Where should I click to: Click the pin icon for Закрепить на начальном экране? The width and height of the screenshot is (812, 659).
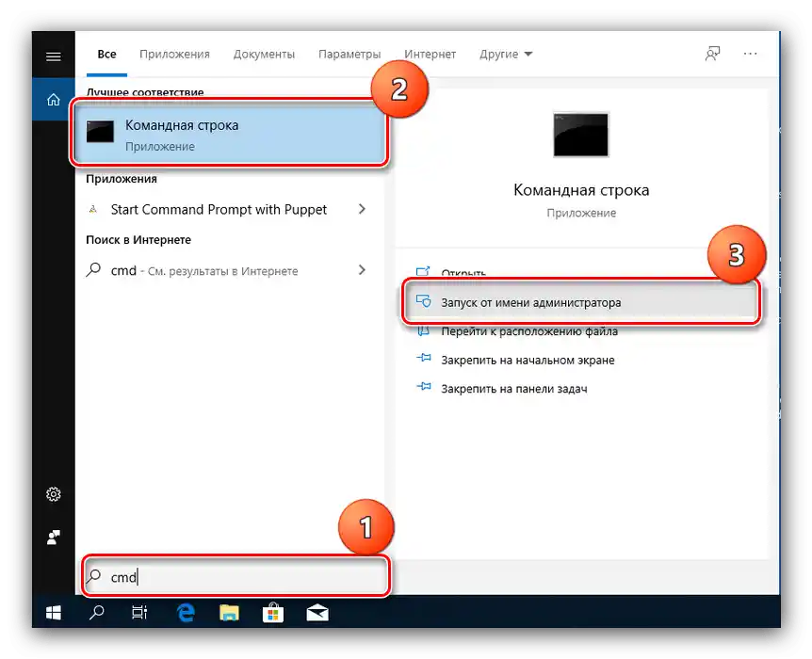pyautogui.click(x=424, y=358)
